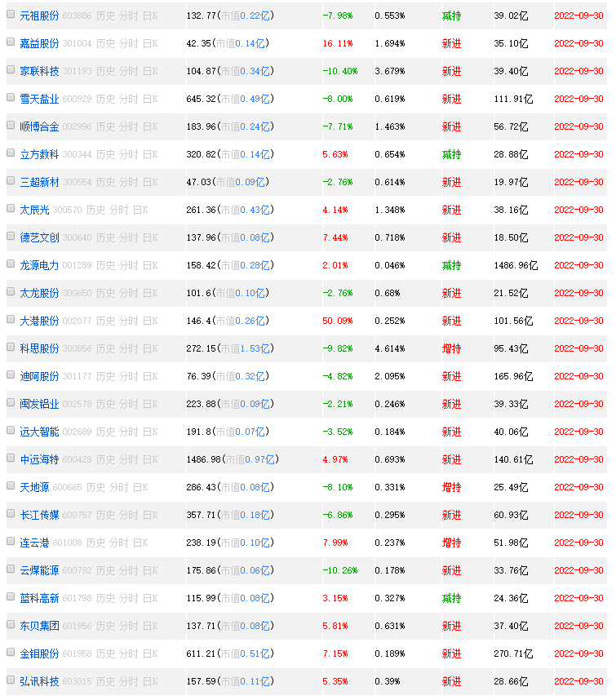
Task: Click 1486.96亿 value in 龙源电力 row
Action: (x=516, y=265)
